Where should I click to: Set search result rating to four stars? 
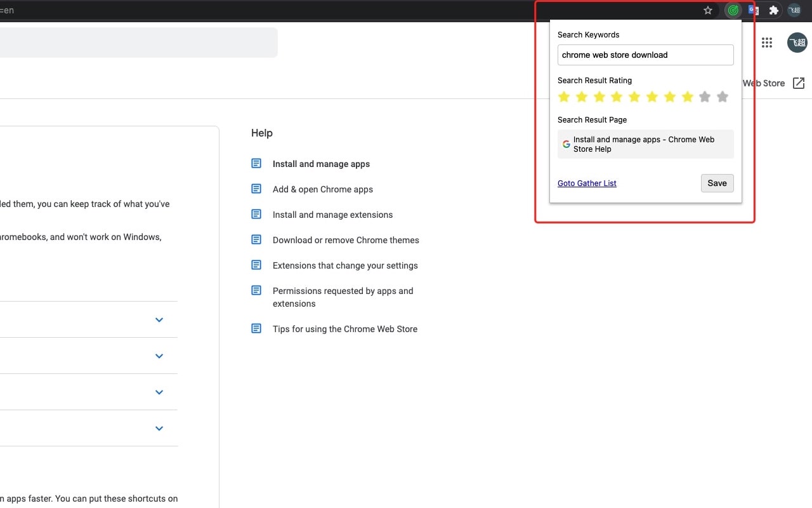(x=617, y=97)
